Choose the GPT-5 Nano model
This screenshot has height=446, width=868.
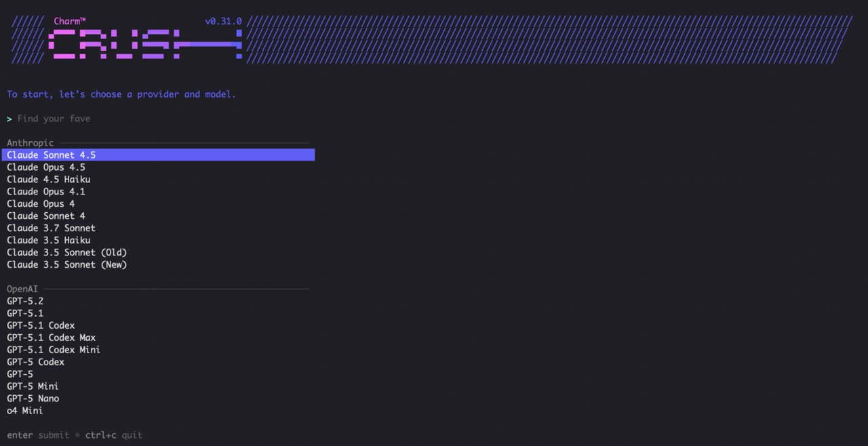click(x=33, y=399)
